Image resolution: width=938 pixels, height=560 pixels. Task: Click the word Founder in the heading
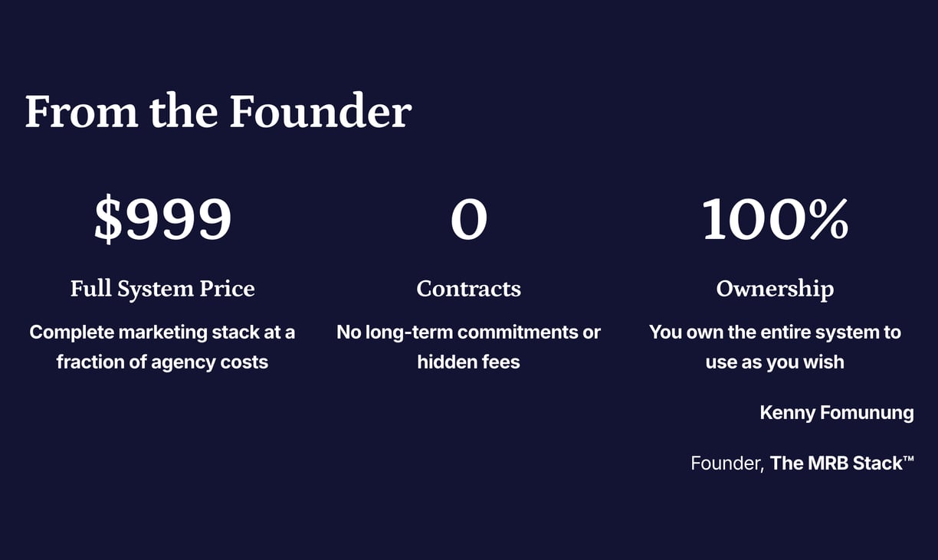coord(320,111)
